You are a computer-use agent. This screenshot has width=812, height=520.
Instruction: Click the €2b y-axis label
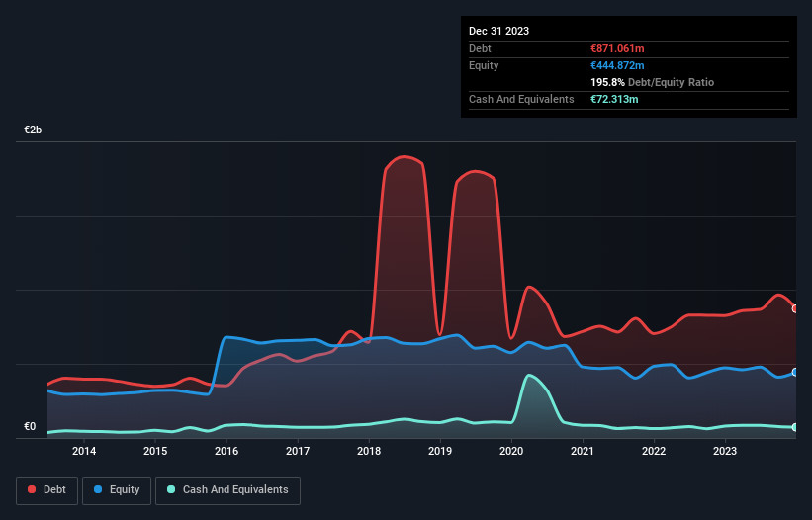[x=33, y=130]
